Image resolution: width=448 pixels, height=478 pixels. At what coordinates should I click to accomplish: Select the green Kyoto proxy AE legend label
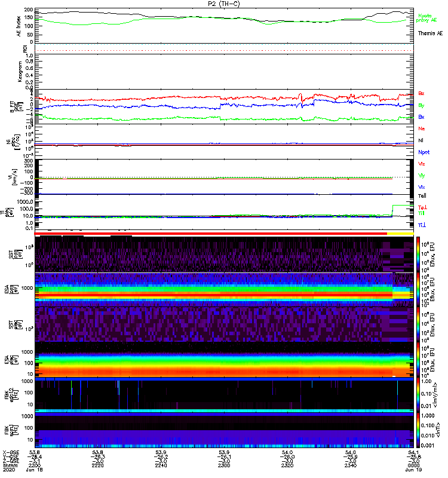[426, 18]
